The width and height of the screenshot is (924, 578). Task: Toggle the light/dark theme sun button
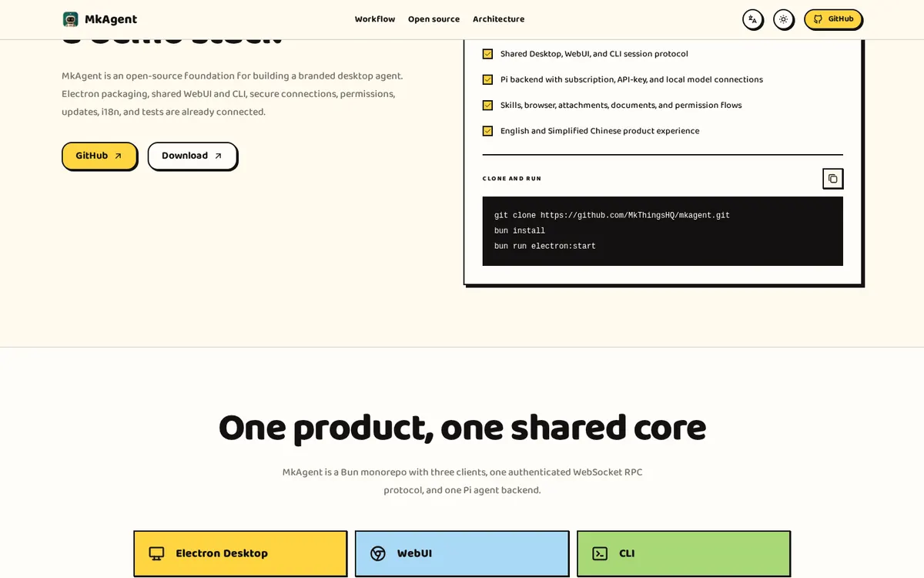784,19
